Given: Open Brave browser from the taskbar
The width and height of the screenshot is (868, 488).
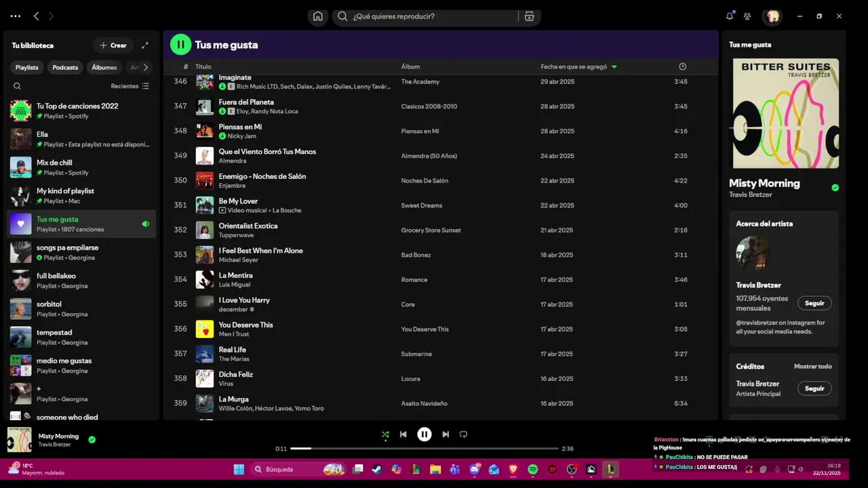Looking at the screenshot, I should [x=513, y=469].
